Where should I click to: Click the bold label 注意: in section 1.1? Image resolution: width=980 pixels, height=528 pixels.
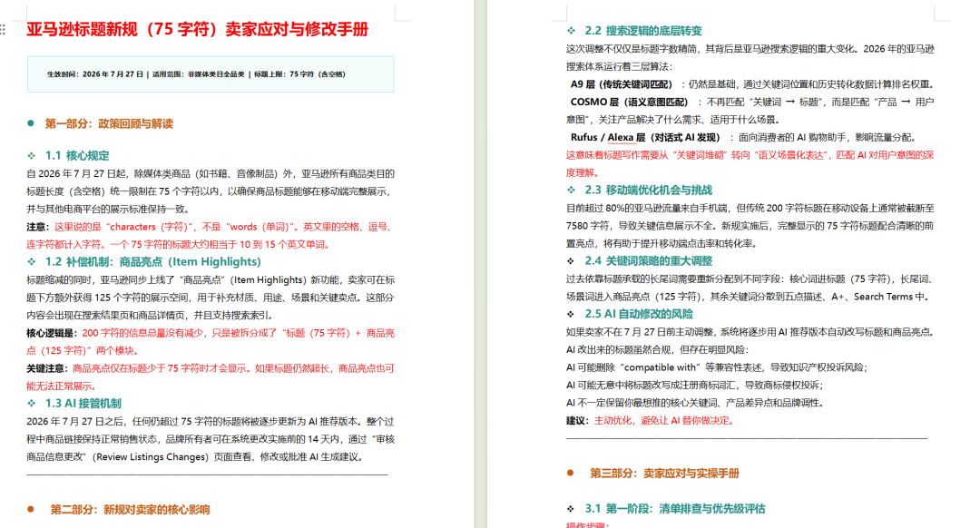coord(38,227)
